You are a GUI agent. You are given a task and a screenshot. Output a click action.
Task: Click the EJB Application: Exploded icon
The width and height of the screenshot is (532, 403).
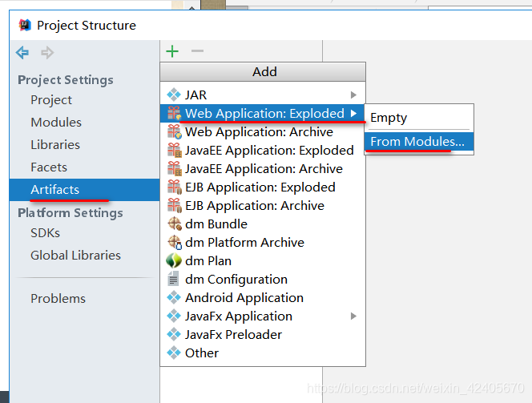175,187
